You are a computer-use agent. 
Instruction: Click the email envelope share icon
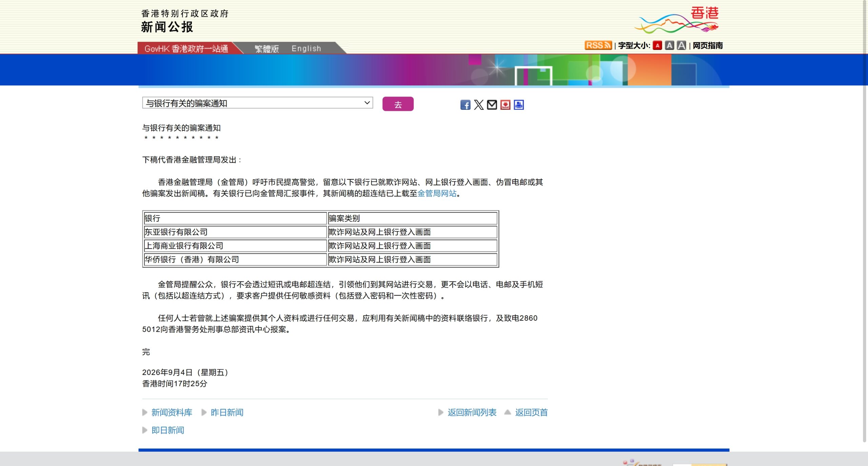coord(492,105)
